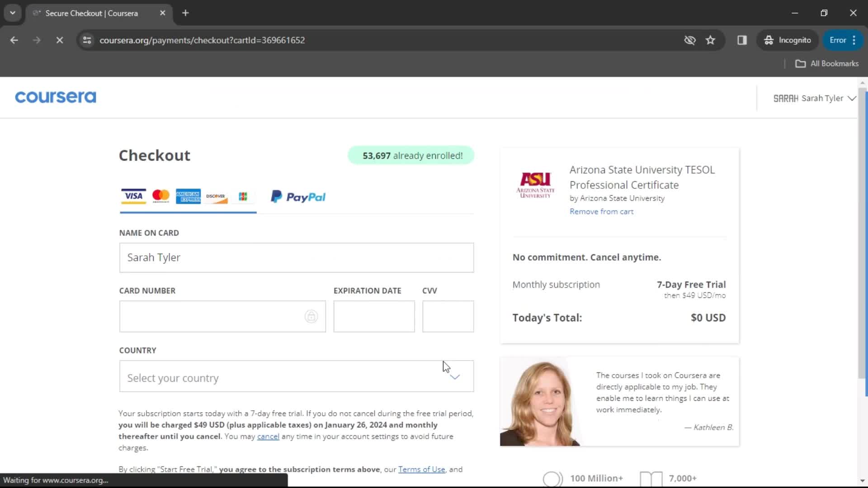The width and height of the screenshot is (868, 488).
Task: Open the tab search dropdown
Action: (x=13, y=13)
